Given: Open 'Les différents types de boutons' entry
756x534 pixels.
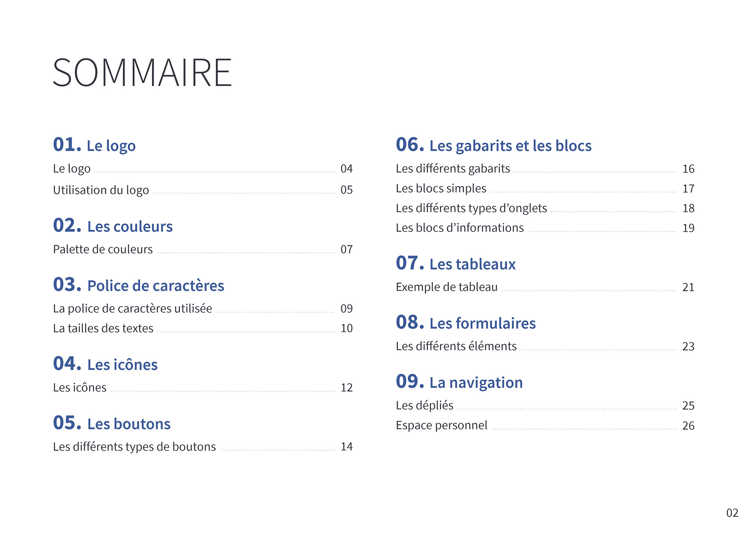Looking at the screenshot, I should coord(134,447).
